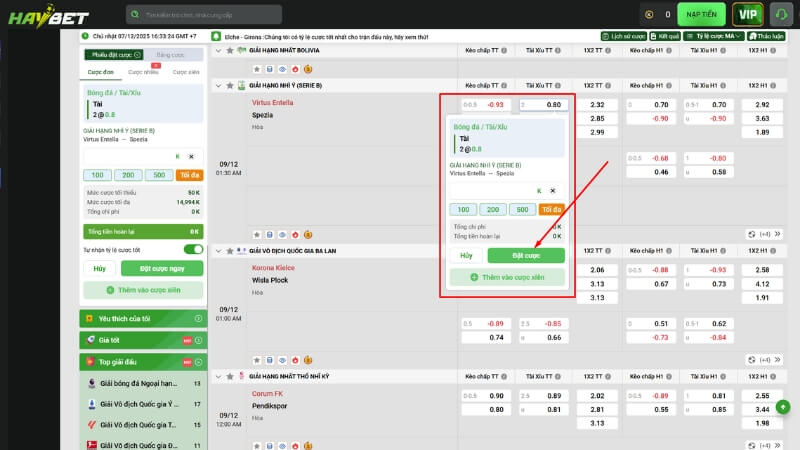Select odds 2.32 for Virtus Entella 1X2
Viewport: 800px width, 450px height.
(x=597, y=105)
